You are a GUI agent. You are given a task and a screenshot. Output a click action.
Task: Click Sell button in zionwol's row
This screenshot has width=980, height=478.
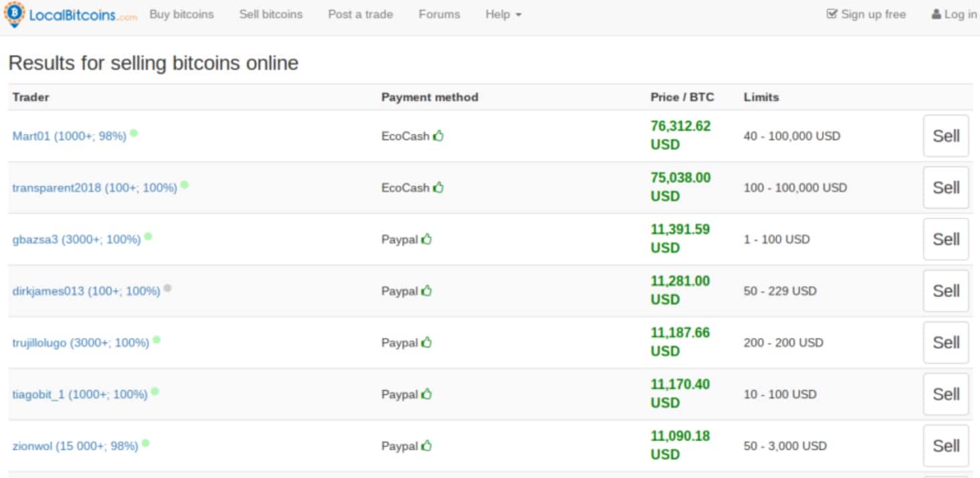pos(946,445)
